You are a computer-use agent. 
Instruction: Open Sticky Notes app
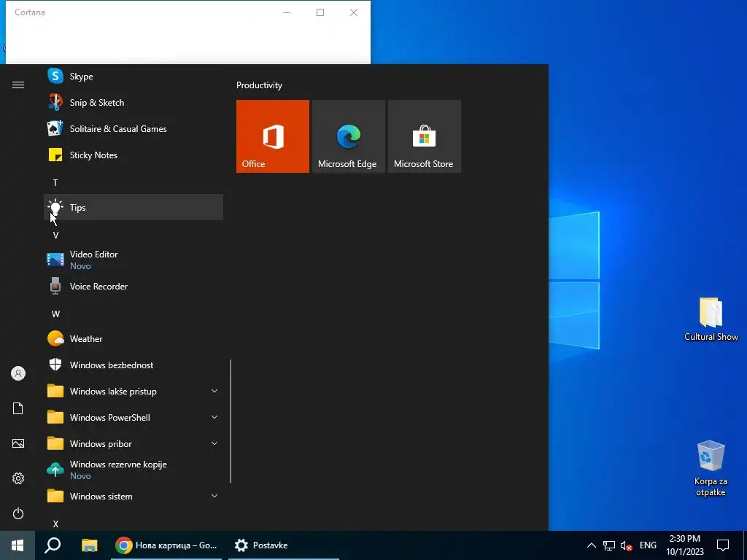[133, 155]
